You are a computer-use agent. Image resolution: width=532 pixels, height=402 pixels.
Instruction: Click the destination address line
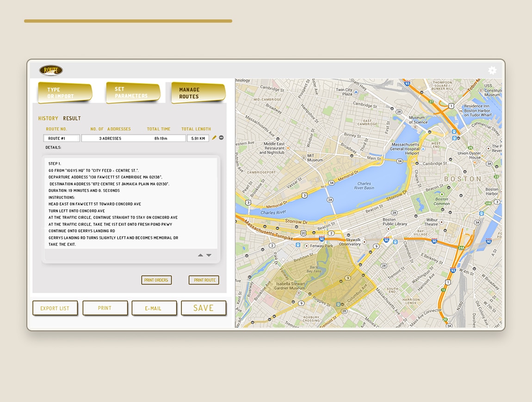click(x=109, y=184)
